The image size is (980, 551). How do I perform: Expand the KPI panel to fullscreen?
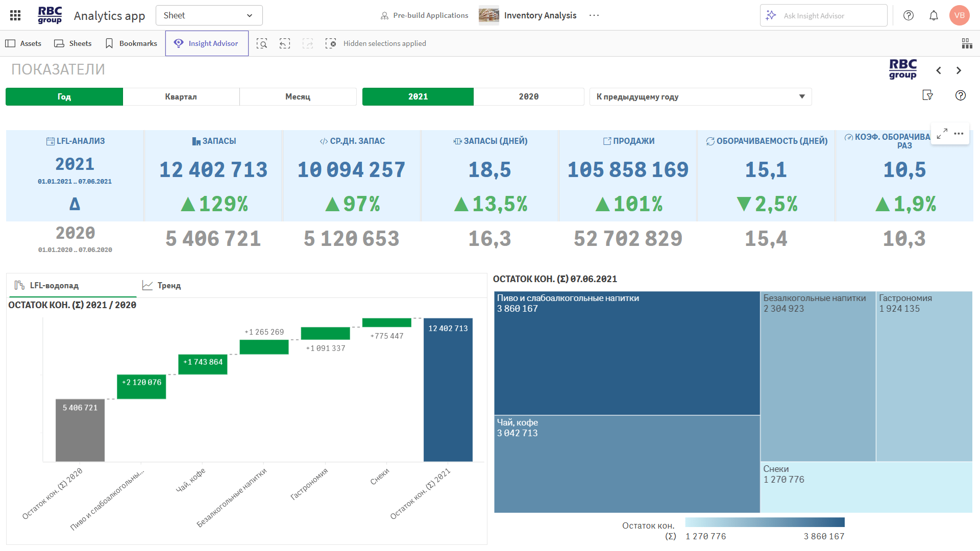click(x=942, y=133)
